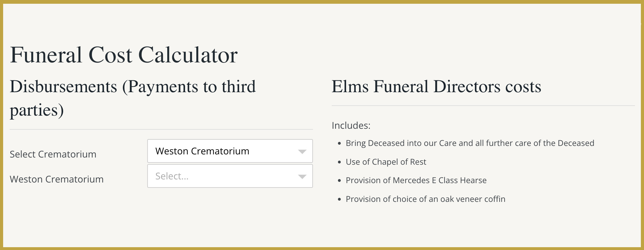Click the "Bring Deceased into our Care" list item
Image resolution: width=644 pixels, height=250 pixels.
coord(470,143)
